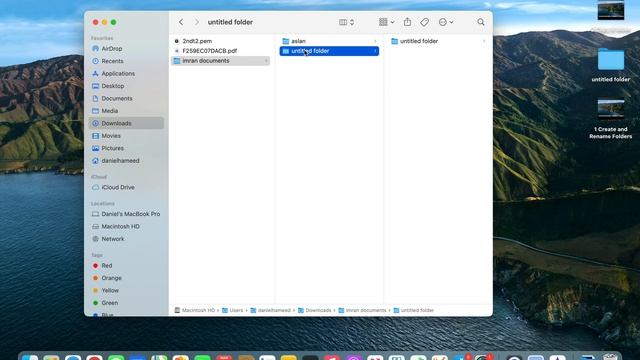Screen dimensions: 640x360
Task: Open the group-by grid dropdown
Action: click(386, 22)
